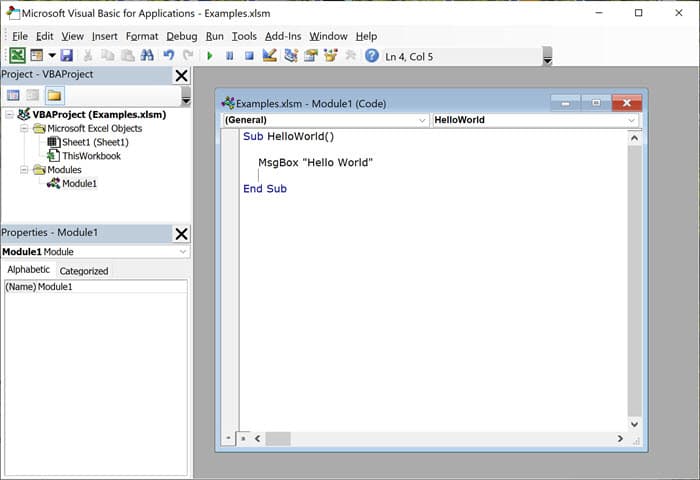Click the Cut scissors icon

[88, 56]
